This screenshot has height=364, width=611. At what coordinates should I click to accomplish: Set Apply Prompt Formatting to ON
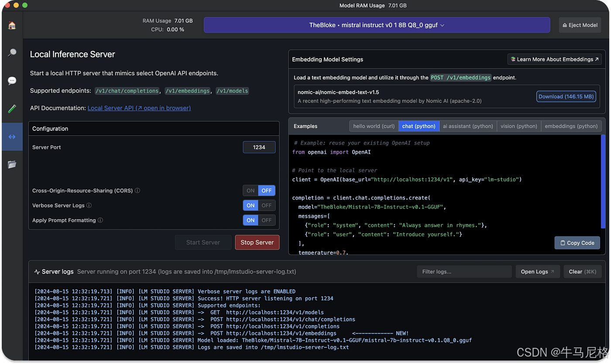click(251, 220)
